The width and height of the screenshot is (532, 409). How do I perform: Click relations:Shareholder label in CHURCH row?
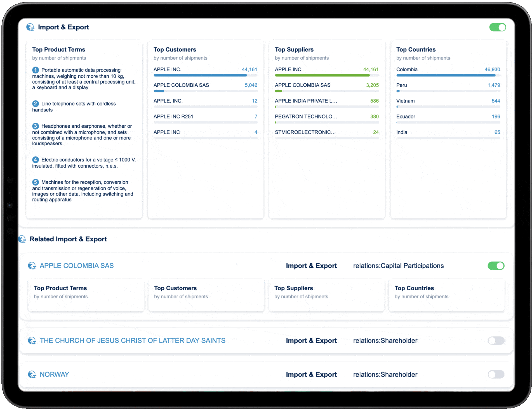click(385, 341)
